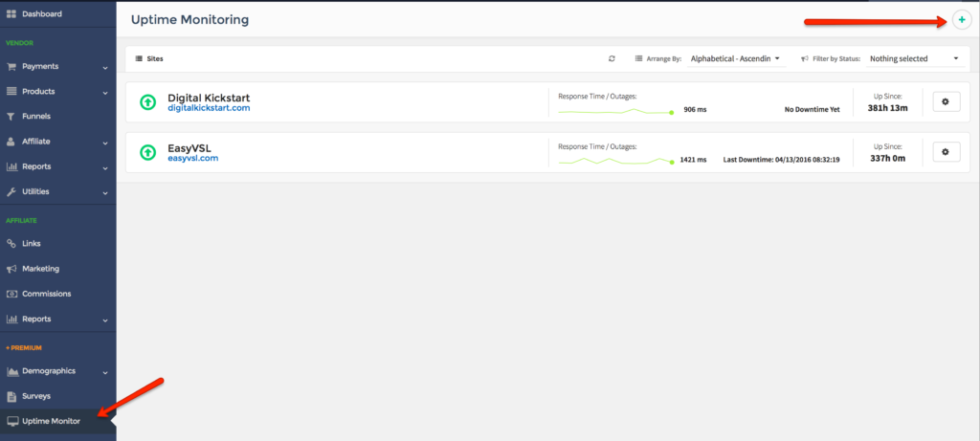Click the 337h 0m uptime value
This screenshot has width=980, height=441.
click(x=887, y=158)
